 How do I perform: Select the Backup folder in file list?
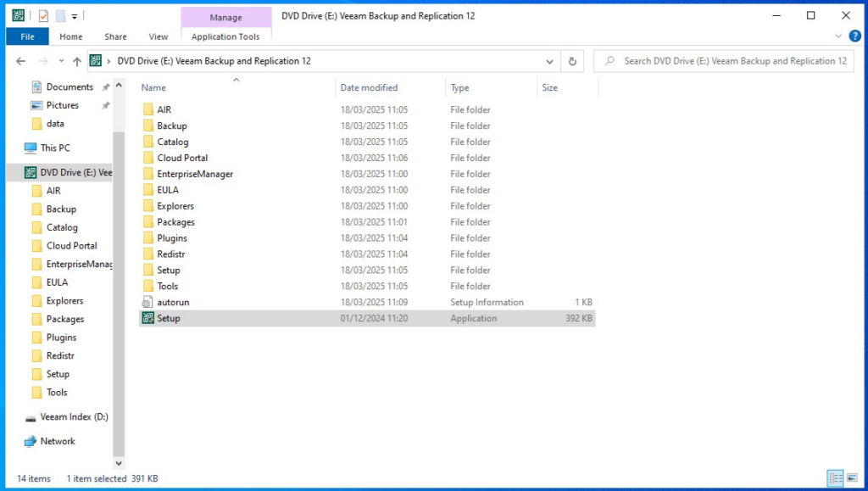tap(171, 126)
